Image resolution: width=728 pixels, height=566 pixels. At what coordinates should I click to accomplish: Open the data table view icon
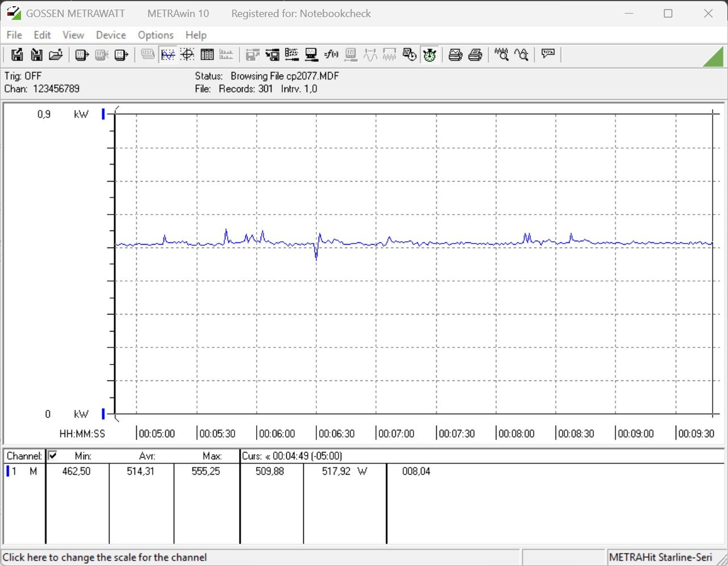pos(207,55)
